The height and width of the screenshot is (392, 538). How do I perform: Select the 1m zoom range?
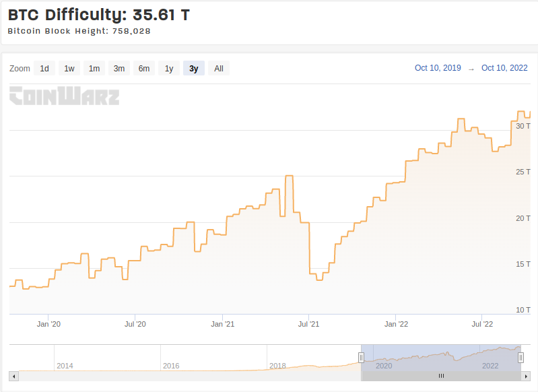pyautogui.click(x=94, y=68)
